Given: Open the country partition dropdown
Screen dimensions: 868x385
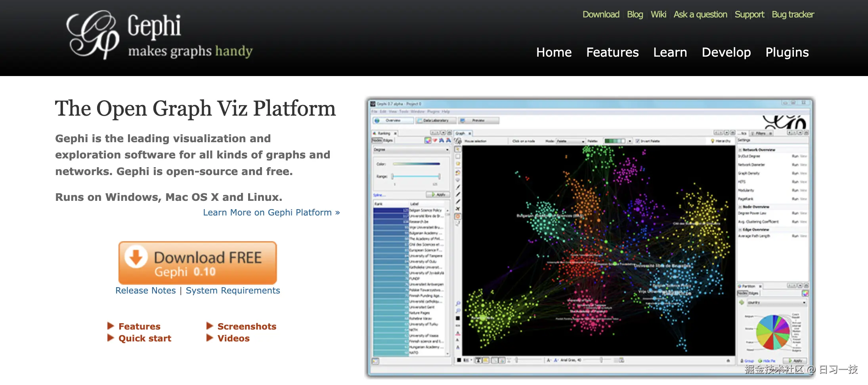Looking at the screenshot, I should point(776,302).
